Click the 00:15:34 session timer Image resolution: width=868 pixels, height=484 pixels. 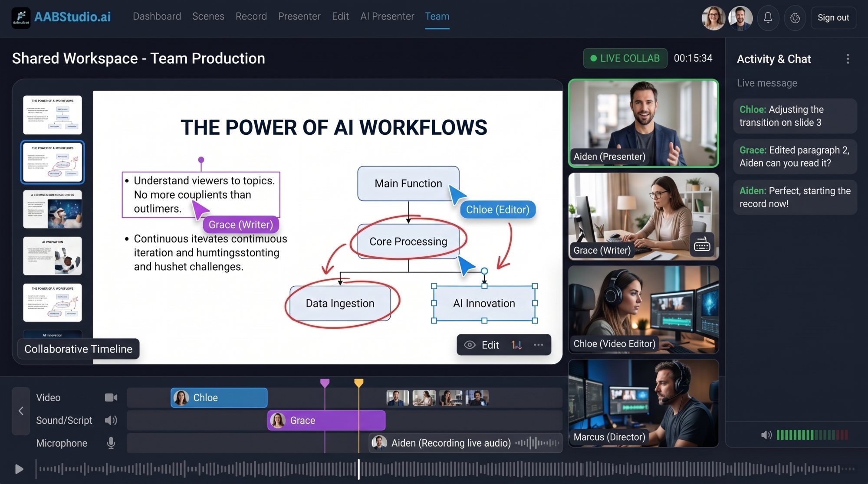[x=693, y=58]
